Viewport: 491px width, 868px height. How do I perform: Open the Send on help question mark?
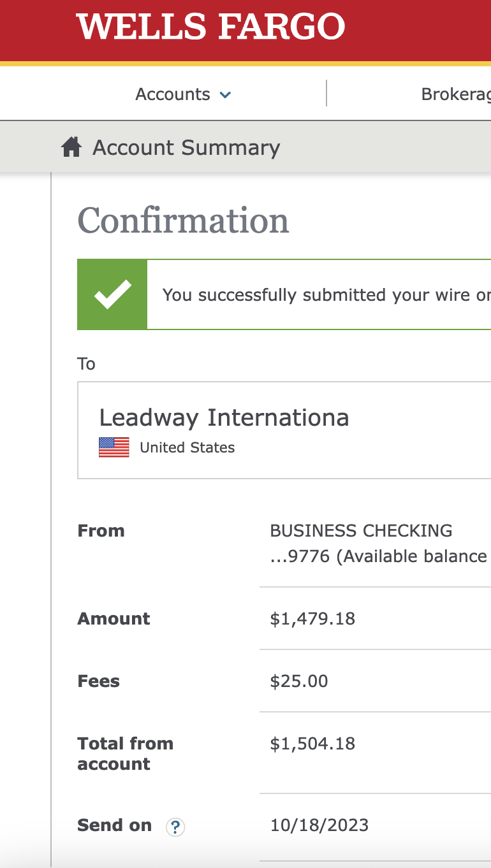175,827
